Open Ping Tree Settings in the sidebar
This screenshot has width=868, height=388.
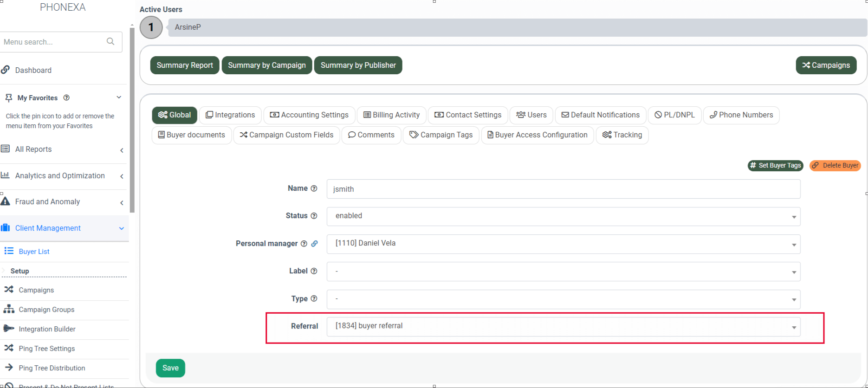[x=46, y=349]
